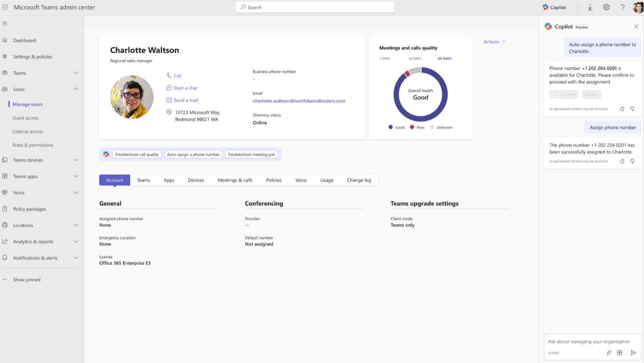Close the Copilot panel
This screenshot has height=363, width=644.
(x=636, y=27)
